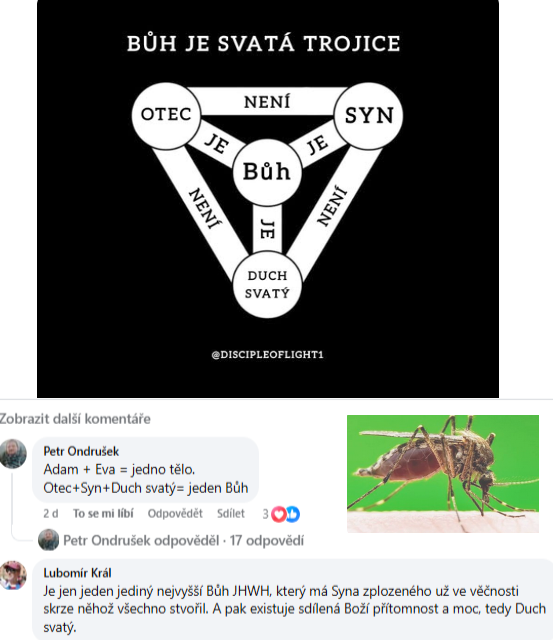The width and height of the screenshot is (559, 640).
Task: Show more comments via Zobrazit další komentáře
Action: click(x=75, y=419)
